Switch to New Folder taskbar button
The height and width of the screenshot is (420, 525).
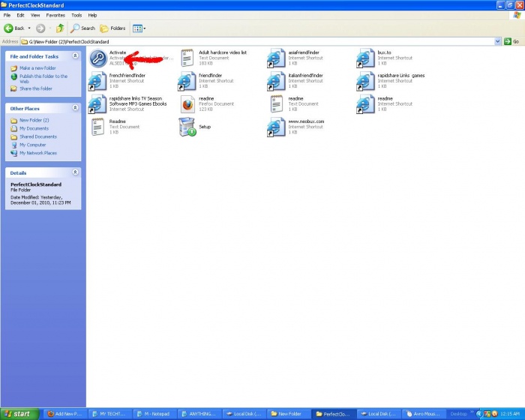[x=288, y=414]
